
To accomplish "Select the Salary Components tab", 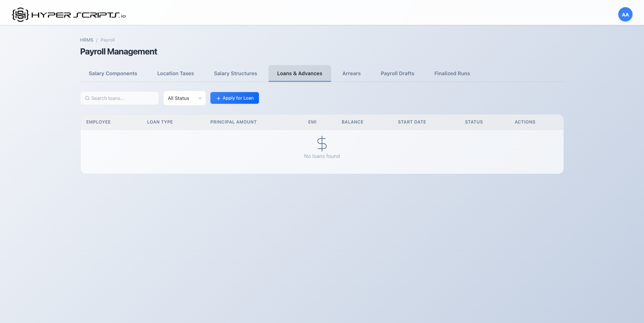I will (x=113, y=73).
